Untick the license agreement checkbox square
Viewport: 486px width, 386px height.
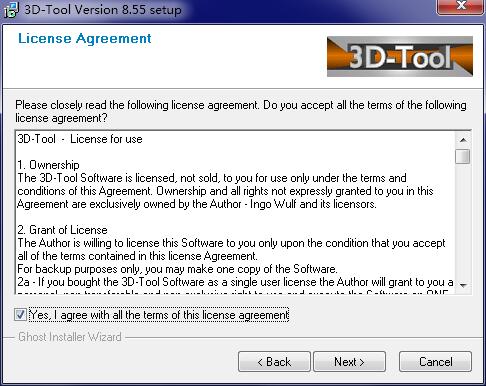point(20,314)
